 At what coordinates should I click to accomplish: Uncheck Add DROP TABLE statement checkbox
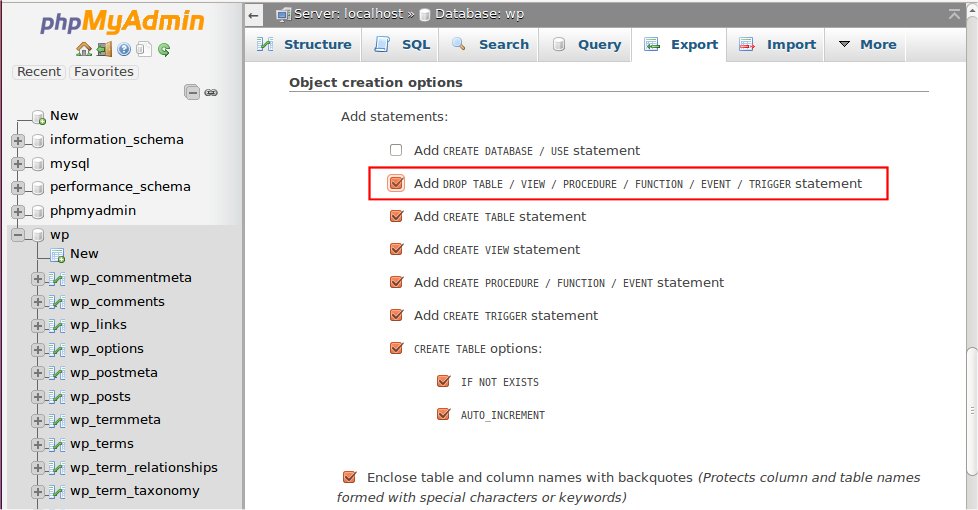coord(396,183)
